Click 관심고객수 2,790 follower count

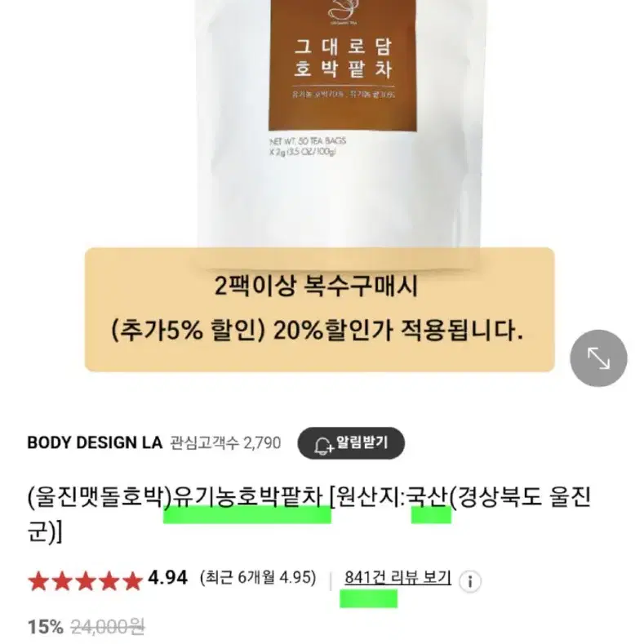[x=225, y=442]
